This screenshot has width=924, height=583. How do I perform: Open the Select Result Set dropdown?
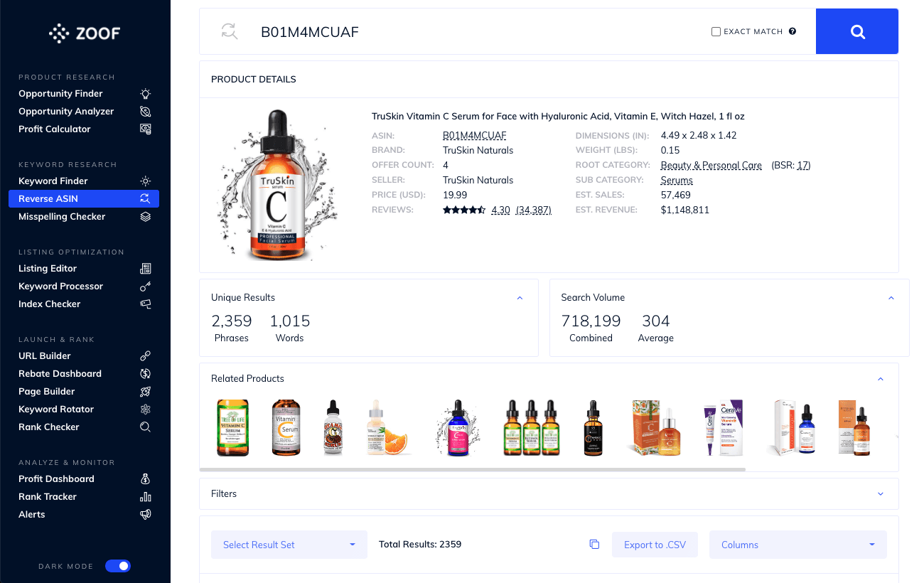click(289, 545)
